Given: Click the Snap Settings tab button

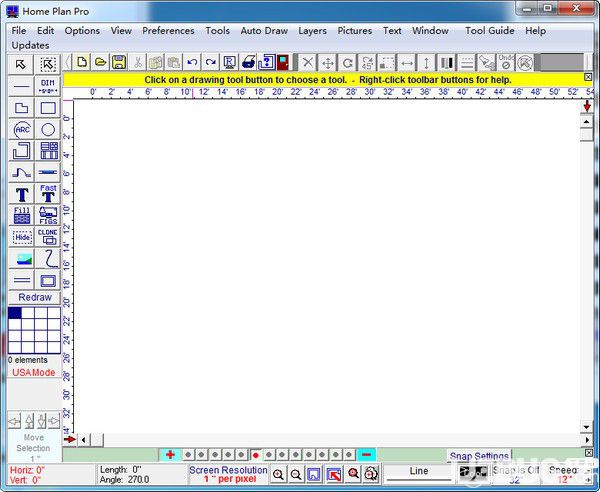Looking at the screenshot, I should 479,456.
